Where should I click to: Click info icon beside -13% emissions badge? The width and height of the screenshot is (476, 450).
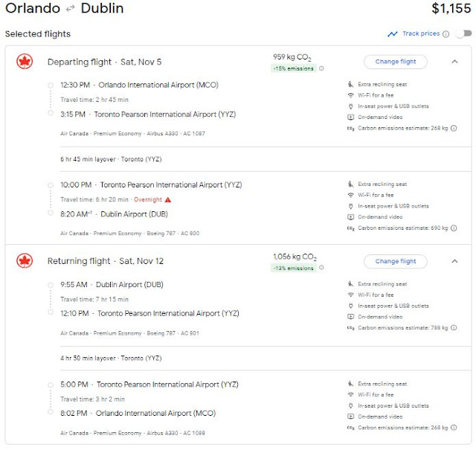click(321, 268)
